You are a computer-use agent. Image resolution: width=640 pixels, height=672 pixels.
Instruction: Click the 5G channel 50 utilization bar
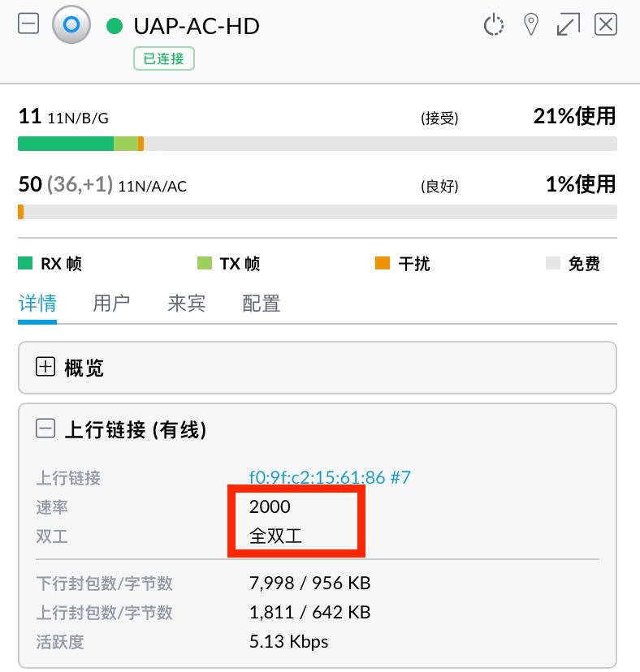(317, 212)
